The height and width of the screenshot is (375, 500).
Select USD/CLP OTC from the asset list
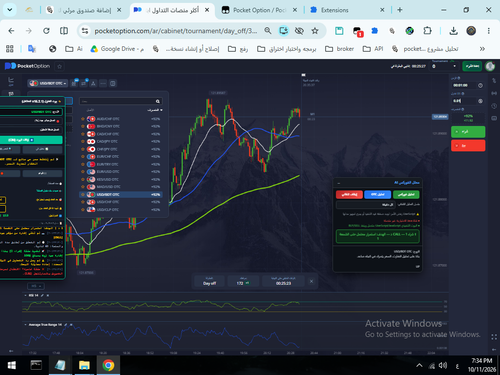coord(121,210)
